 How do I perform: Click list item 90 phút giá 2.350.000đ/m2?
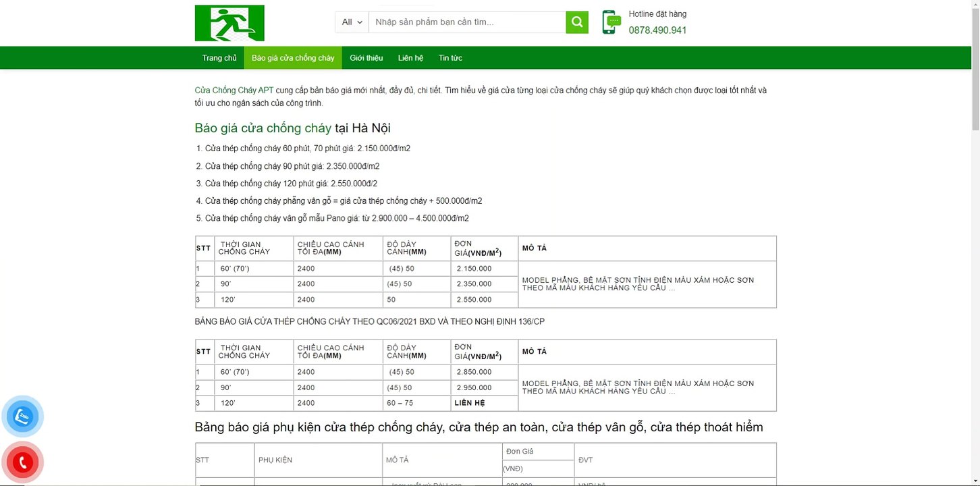click(x=292, y=166)
